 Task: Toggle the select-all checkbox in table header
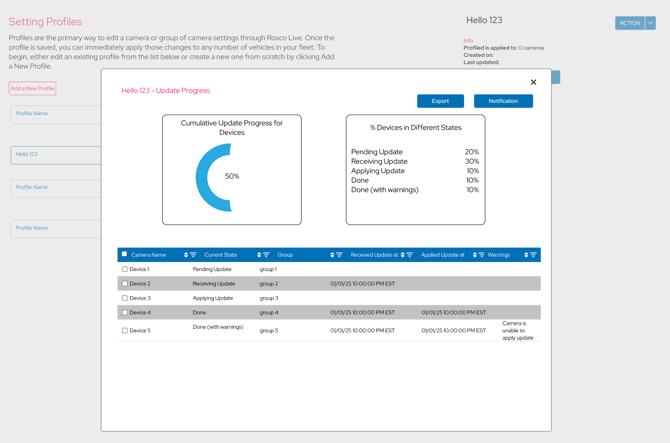(125, 255)
